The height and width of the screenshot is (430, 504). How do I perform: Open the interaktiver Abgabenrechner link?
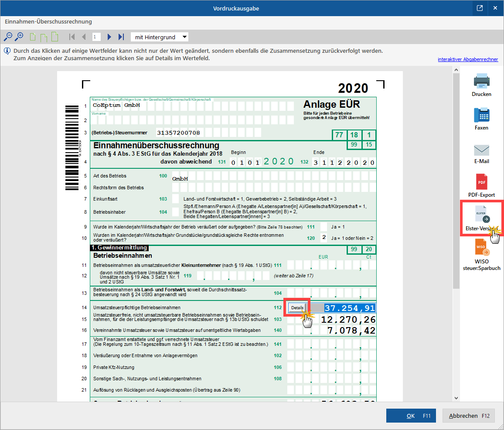468,59
